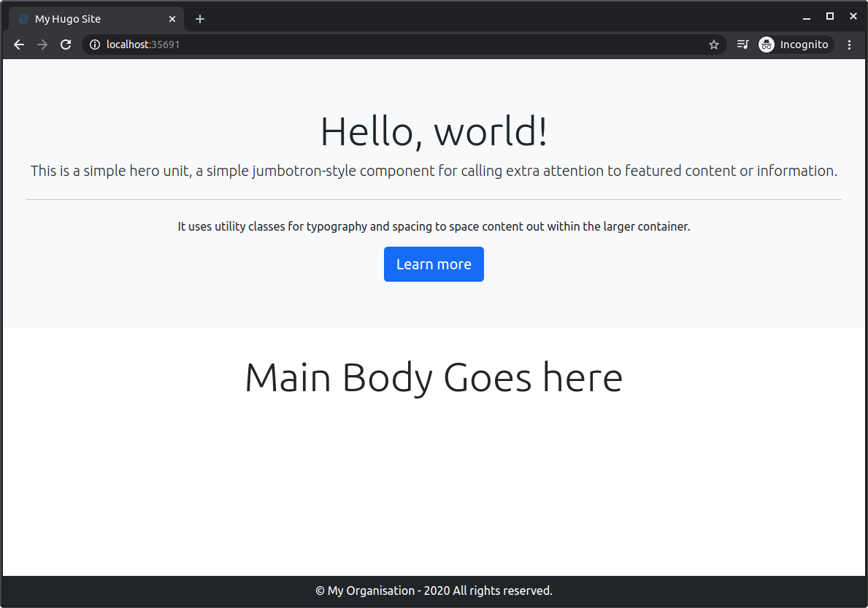Click the horizontal divider below hero text
This screenshot has width=868, height=608.
coord(434,199)
